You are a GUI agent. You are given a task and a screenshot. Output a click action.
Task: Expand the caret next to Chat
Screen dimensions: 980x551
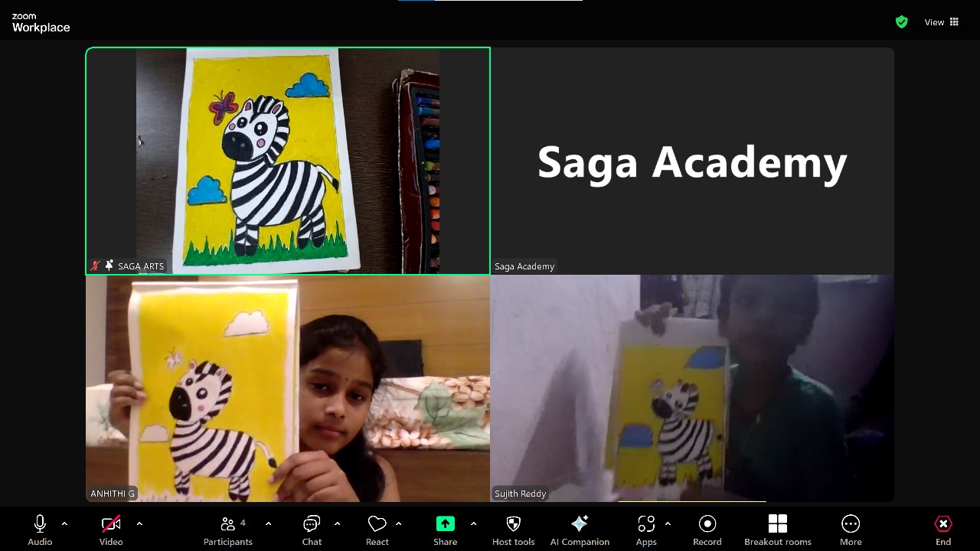337,523
